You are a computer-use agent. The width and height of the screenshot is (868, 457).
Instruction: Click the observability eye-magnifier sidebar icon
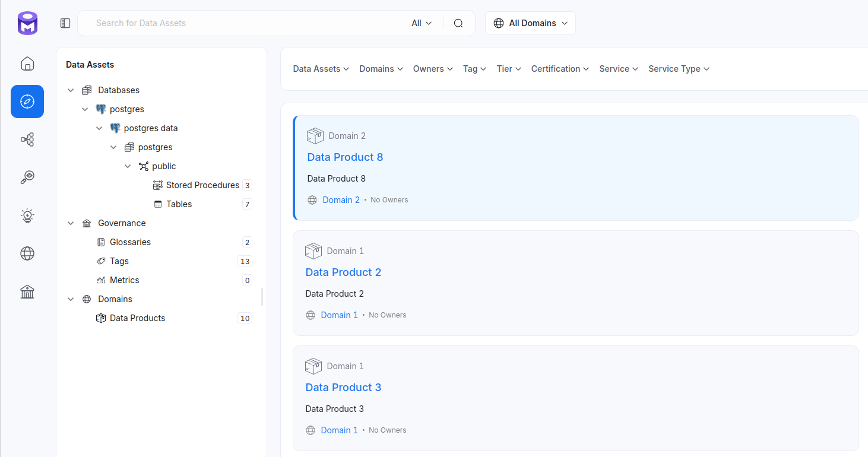click(x=27, y=177)
